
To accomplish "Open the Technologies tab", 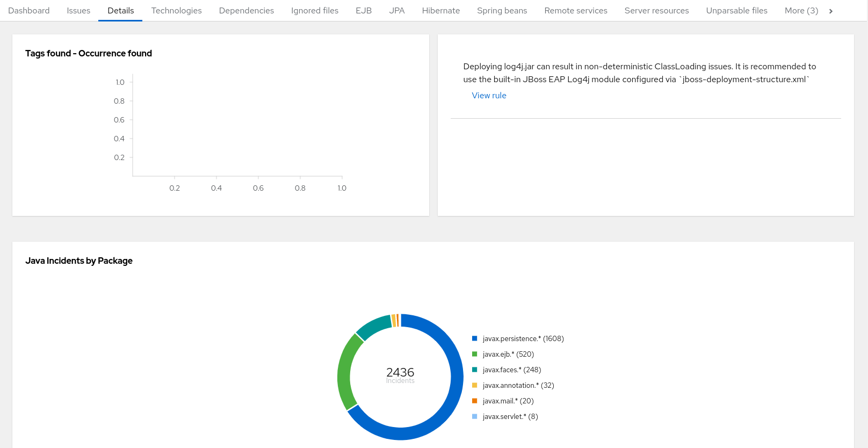I will pyautogui.click(x=176, y=11).
